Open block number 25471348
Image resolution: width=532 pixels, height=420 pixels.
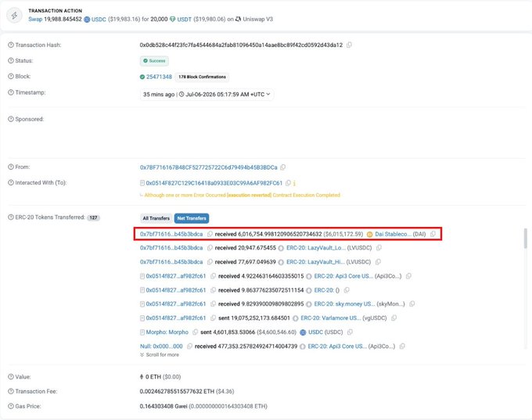[x=159, y=77]
